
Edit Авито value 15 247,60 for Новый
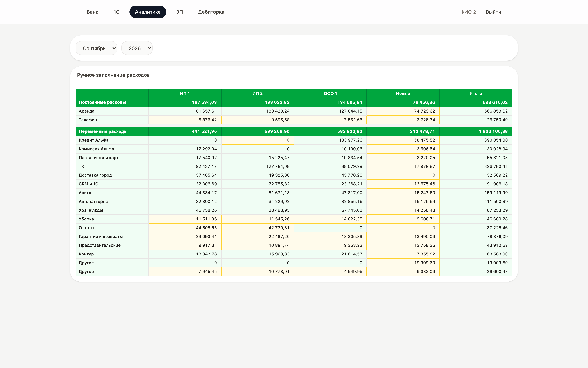[x=403, y=193]
